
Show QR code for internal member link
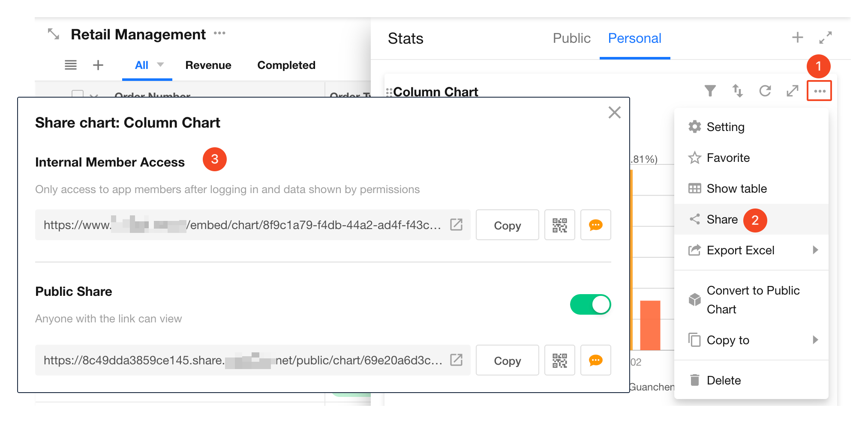pos(559,225)
